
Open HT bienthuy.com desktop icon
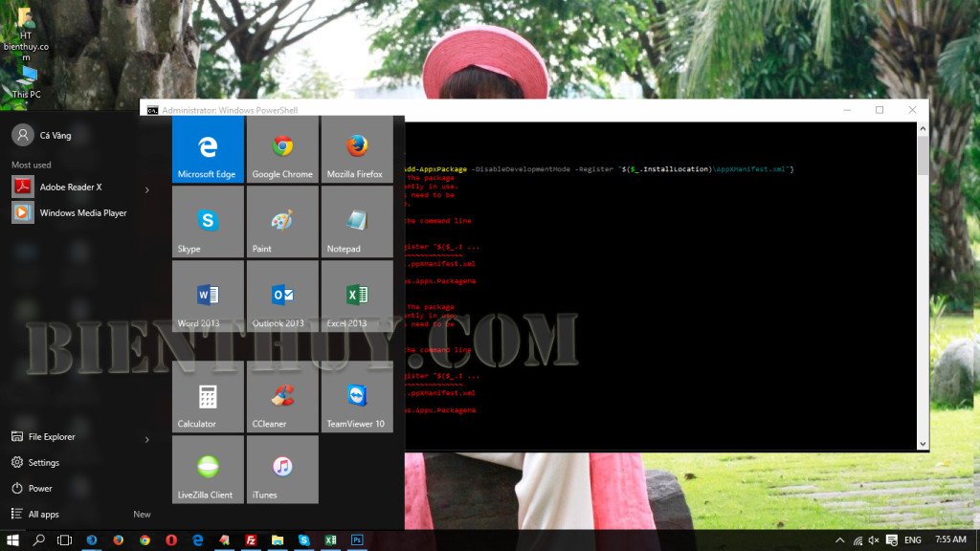pos(26,34)
